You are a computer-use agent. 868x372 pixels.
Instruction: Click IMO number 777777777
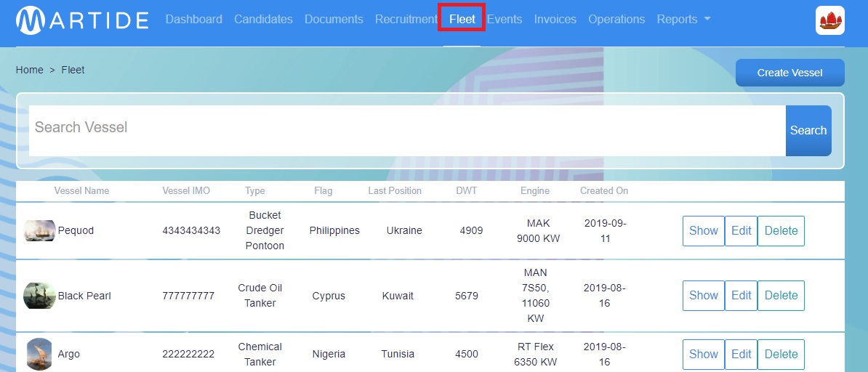point(188,296)
